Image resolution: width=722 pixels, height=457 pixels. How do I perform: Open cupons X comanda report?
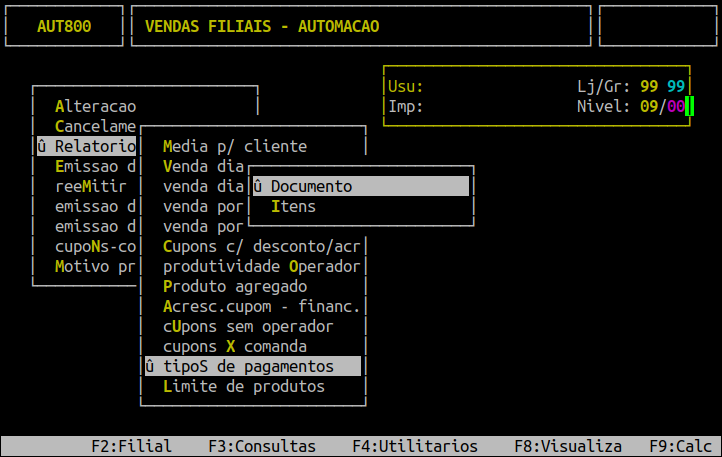(x=235, y=346)
